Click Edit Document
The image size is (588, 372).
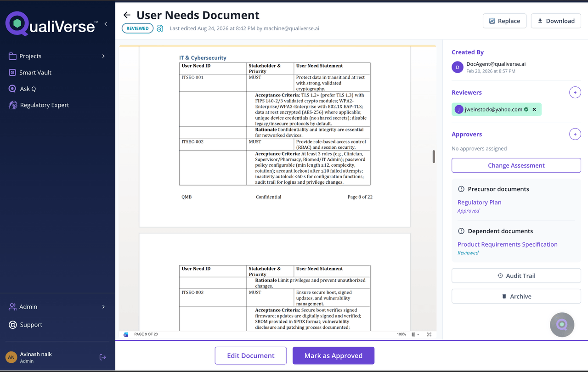point(251,355)
